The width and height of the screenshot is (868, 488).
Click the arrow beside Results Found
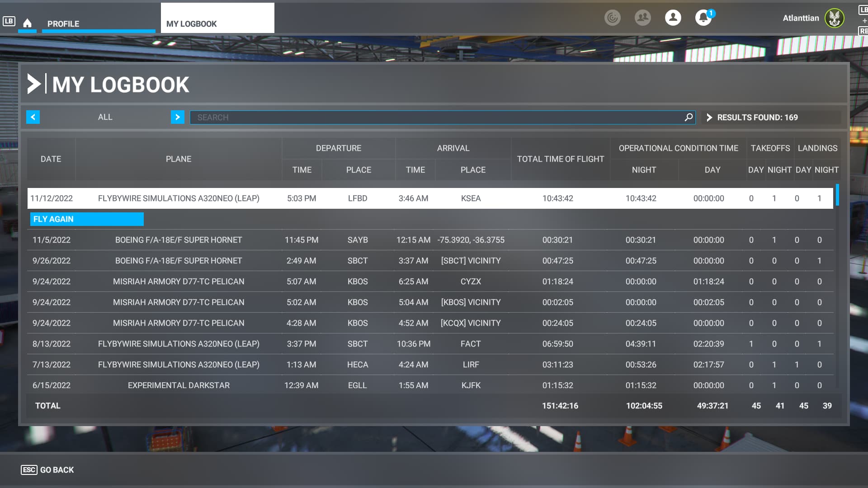coord(709,117)
